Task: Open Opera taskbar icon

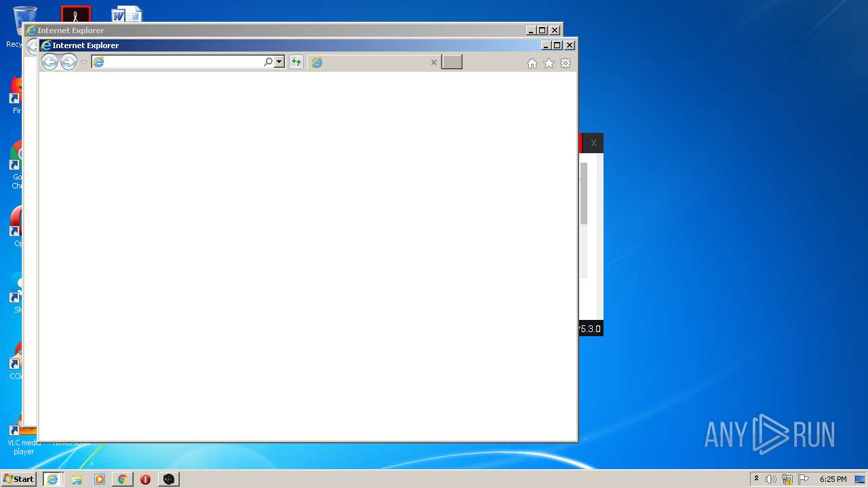Action: coord(145,479)
